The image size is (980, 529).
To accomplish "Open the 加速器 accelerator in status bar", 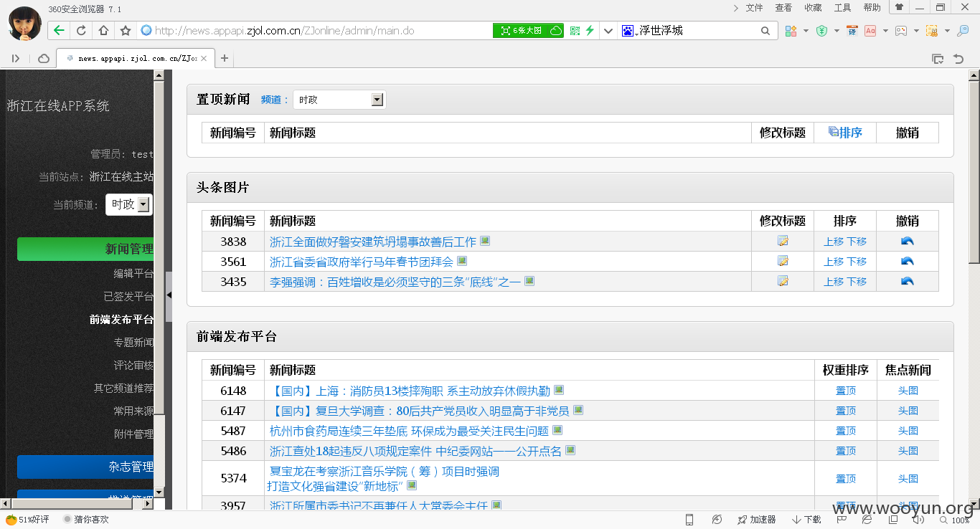I will (x=755, y=520).
